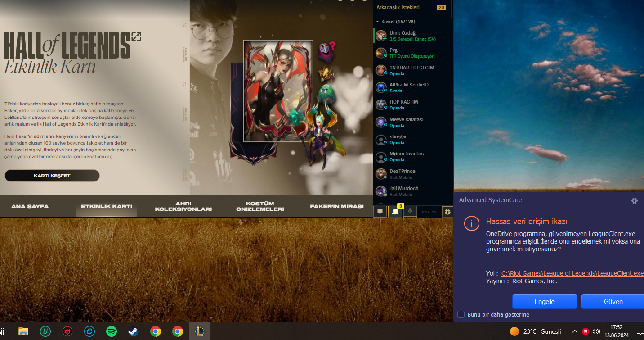Check 'Bunu bir daha gösterme' checkbox
Screen dimensions: 644x340
461,314
